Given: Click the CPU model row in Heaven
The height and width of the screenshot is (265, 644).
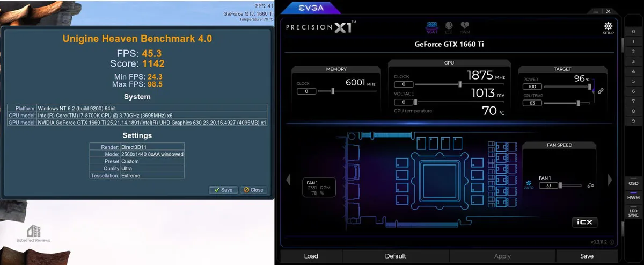Looking at the screenshot, I should click(137, 115).
